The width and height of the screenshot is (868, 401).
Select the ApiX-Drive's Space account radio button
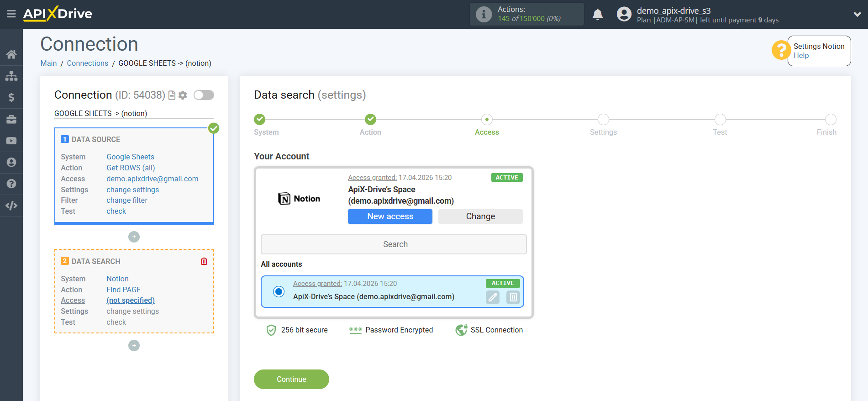click(x=279, y=291)
